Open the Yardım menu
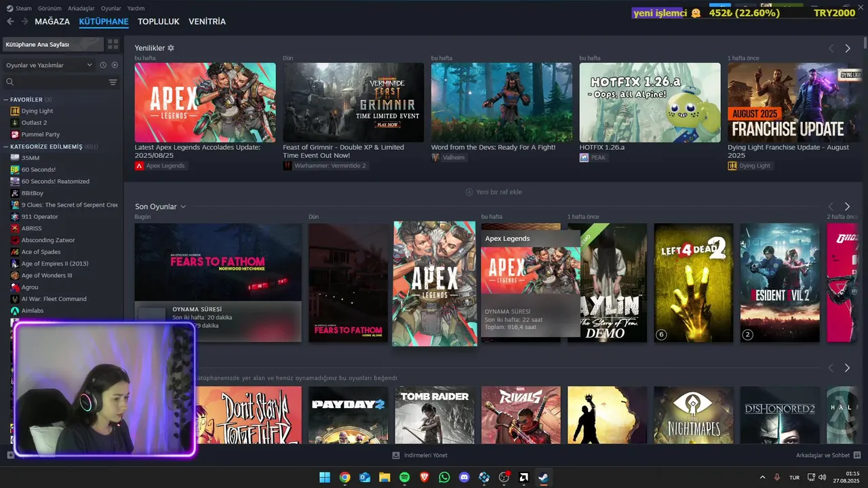Screen dimensions: 868x488 pyautogui.click(x=136, y=8)
